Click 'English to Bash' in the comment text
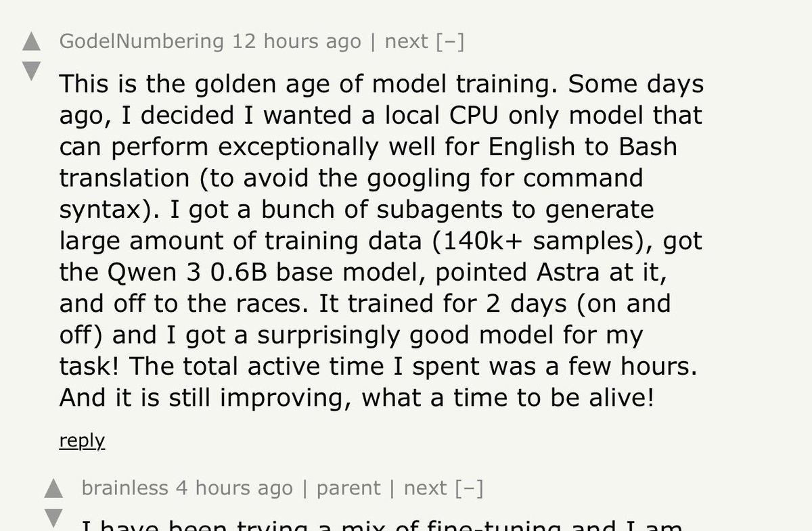Viewport: 812px width, 531px height. pos(582,147)
